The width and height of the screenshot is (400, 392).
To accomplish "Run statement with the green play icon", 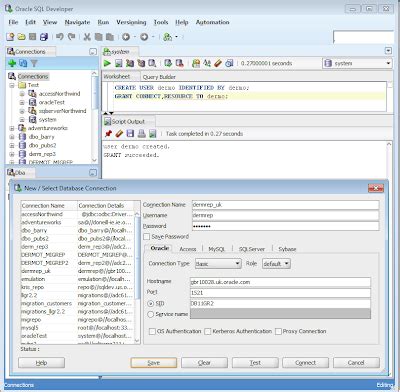I will pyautogui.click(x=107, y=63).
